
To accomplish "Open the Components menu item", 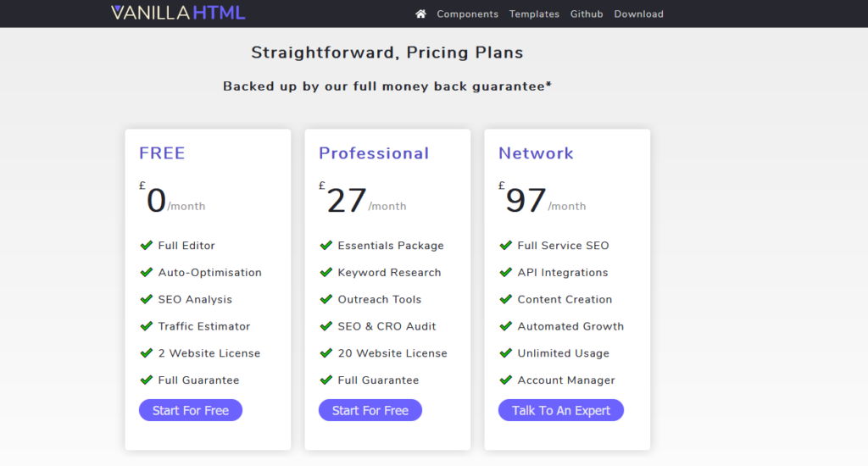I will [467, 14].
